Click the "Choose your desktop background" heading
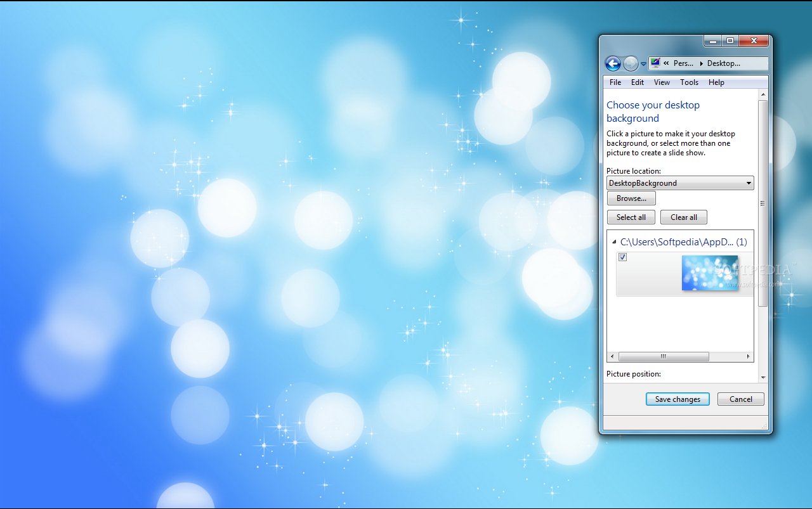 point(653,112)
